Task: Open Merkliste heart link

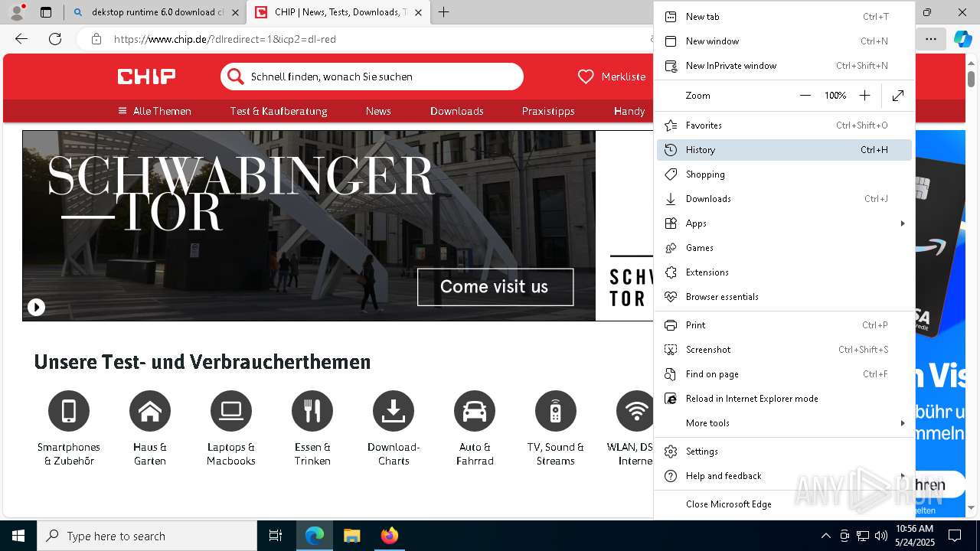Action: point(612,77)
